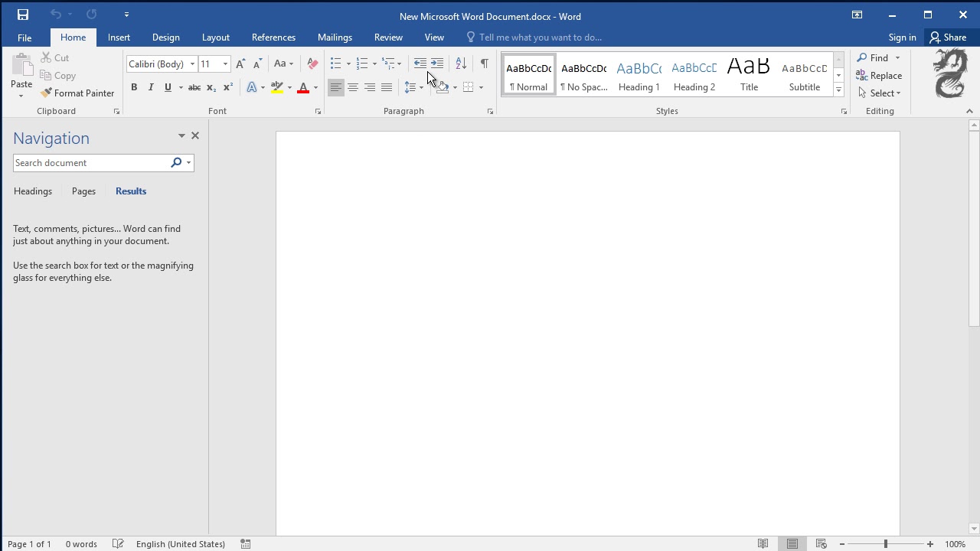Click the Clear All Formatting eraser icon
This screenshot has height=551, width=980.
312,64
